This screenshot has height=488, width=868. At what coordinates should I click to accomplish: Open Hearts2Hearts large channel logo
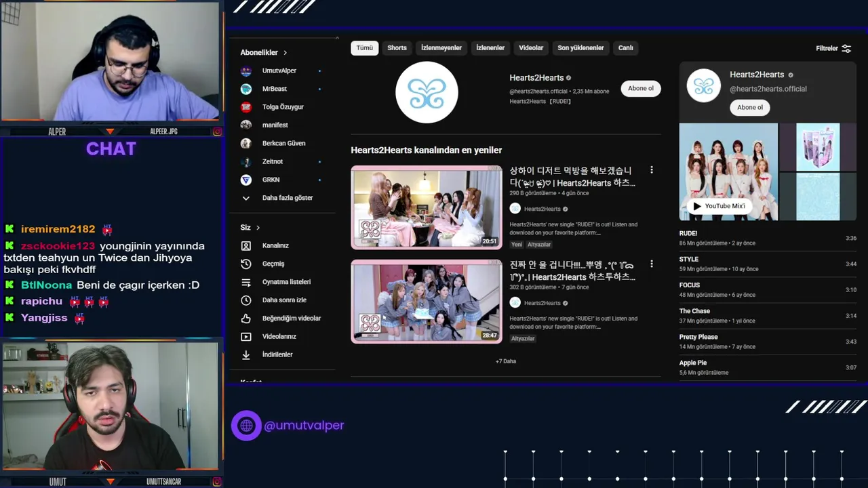pyautogui.click(x=427, y=92)
